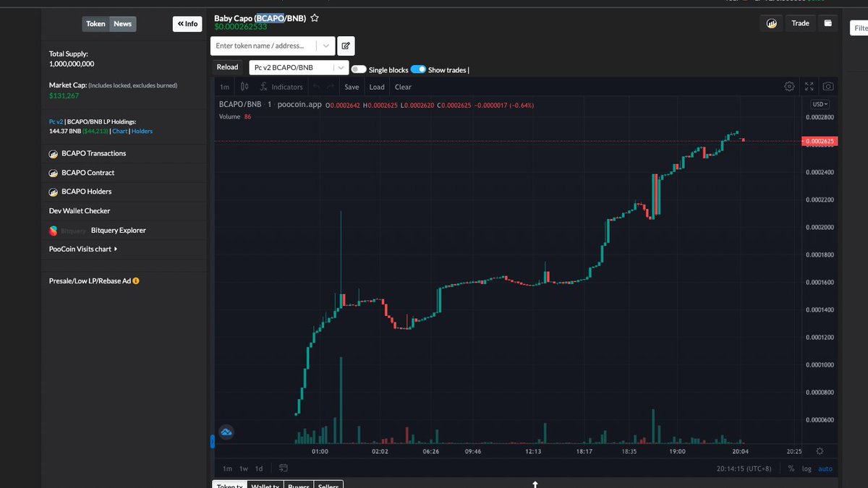Favorite Baby Capo with the star icon
Screen dimensions: 868x488
(x=315, y=18)
